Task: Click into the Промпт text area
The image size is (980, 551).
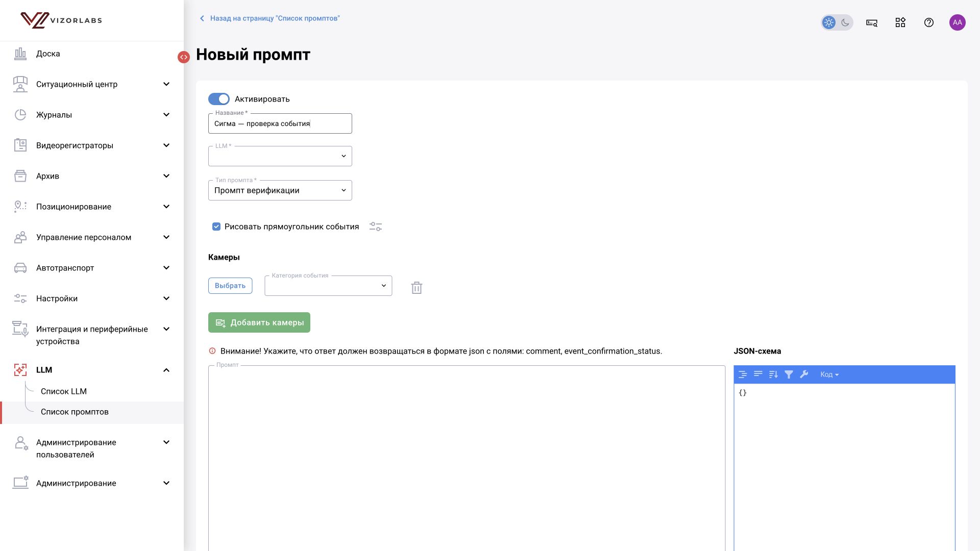Action: coord(467,458)
